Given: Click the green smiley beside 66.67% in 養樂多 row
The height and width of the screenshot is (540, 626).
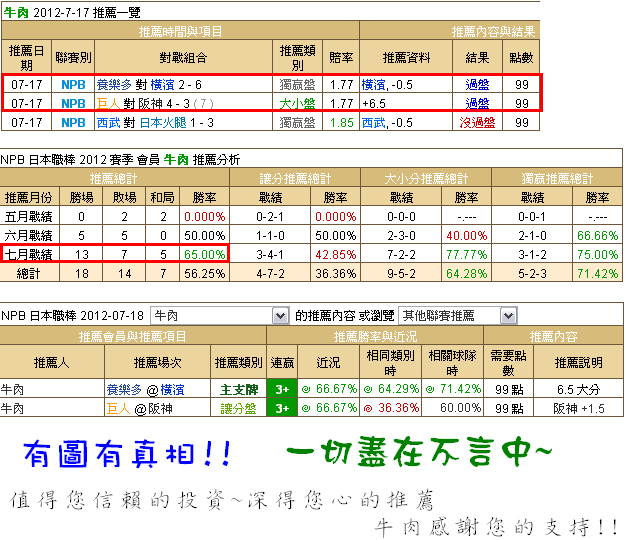Looking at the screenshot, I should point(306,389).
